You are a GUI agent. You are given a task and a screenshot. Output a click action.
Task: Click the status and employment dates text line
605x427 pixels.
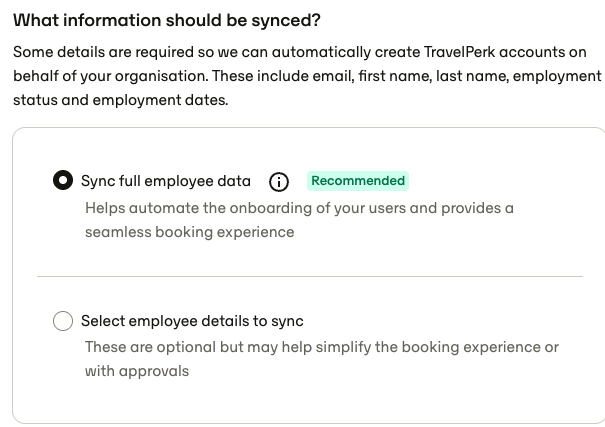point(121,100)
